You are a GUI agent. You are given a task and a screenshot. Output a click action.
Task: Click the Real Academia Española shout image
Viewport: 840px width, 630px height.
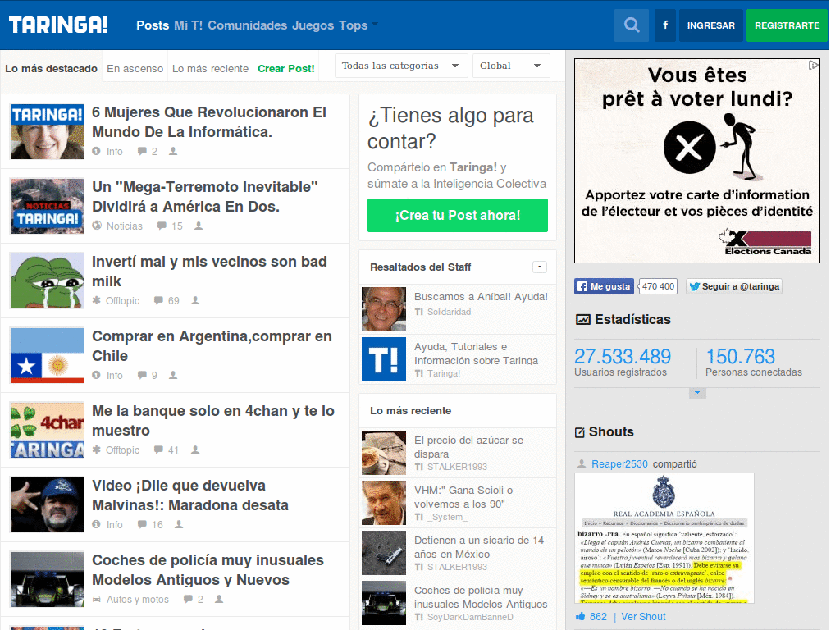[664, 538]
